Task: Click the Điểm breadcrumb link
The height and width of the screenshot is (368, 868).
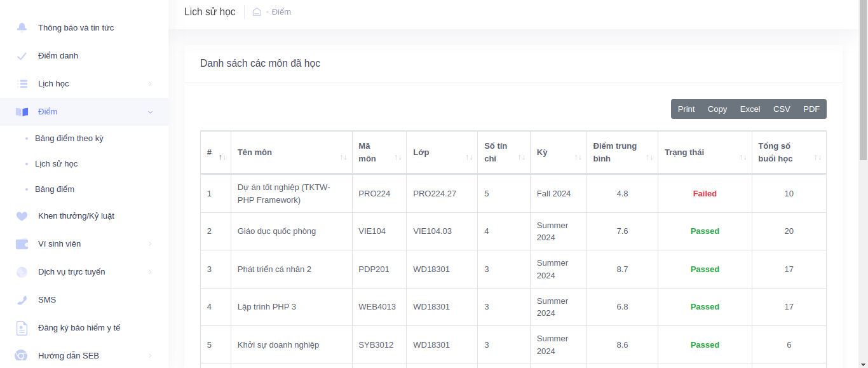Action: pyautogui.click(x=281, y=12)
